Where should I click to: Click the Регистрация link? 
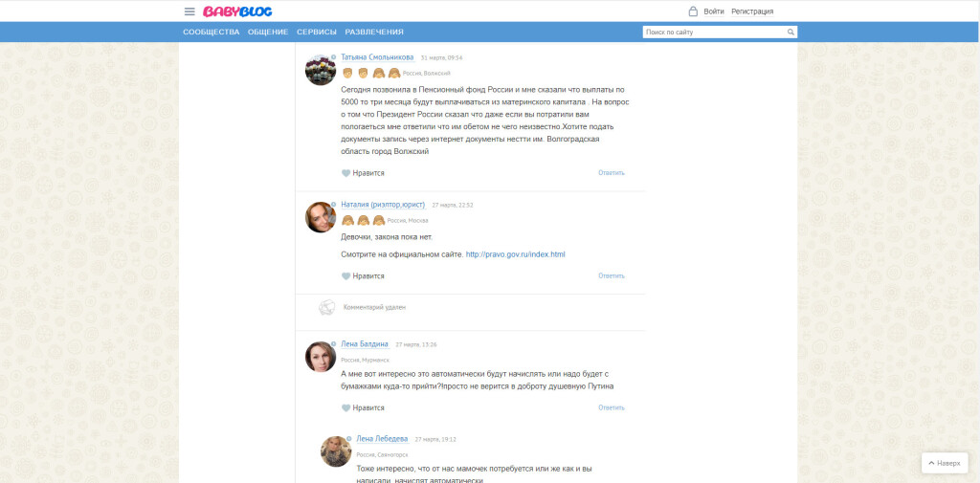[x=752, y=11]
